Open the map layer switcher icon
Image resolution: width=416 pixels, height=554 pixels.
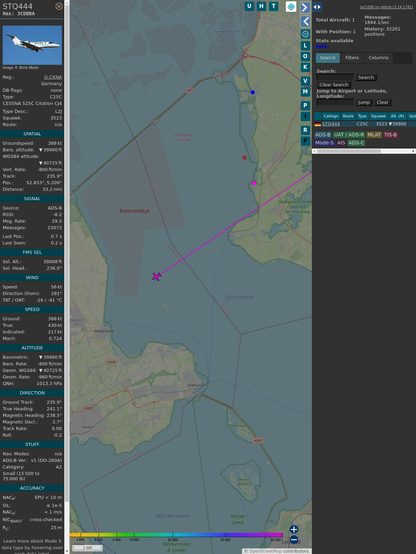pyautogui.click(x=291, y=7)
